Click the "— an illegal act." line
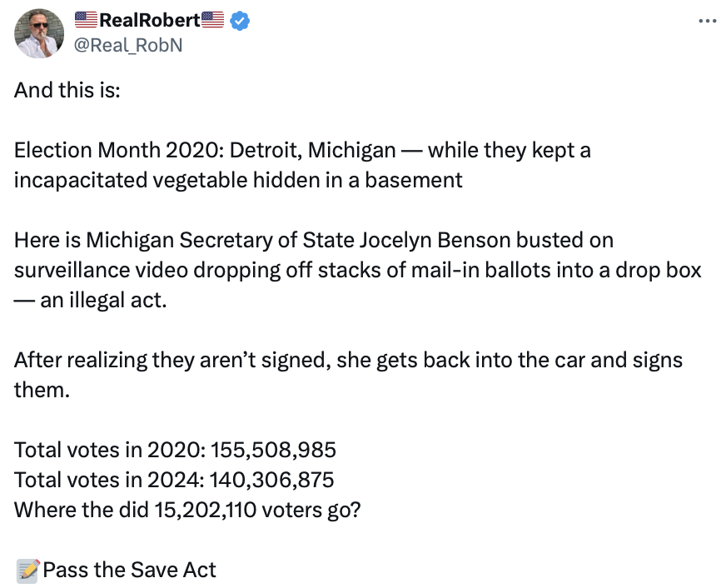 [x=91, y=300]
